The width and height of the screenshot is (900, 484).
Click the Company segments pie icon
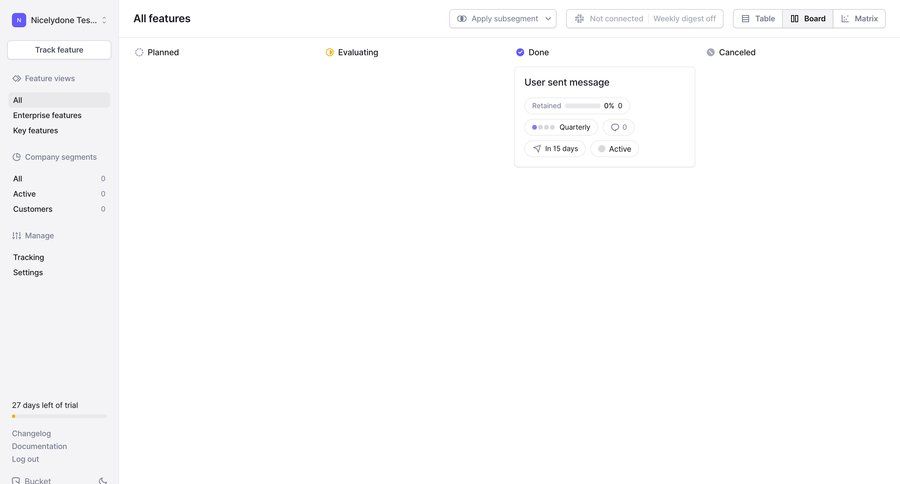(x=17, y=157)
